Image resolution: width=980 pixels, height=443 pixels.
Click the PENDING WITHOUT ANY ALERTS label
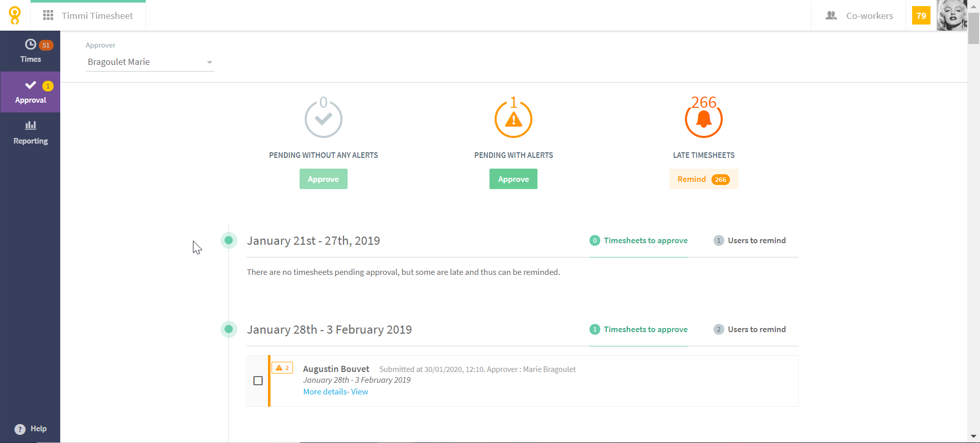(x=324, y=155)
